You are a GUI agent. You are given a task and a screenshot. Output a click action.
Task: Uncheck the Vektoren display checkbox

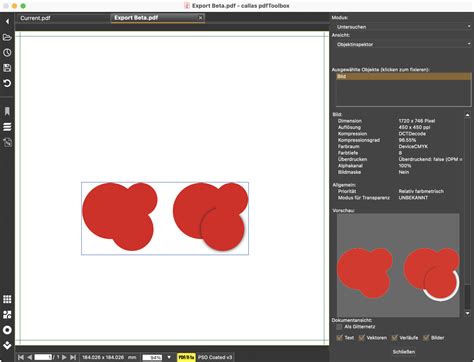pyautogui.click(x=361, y=338)
